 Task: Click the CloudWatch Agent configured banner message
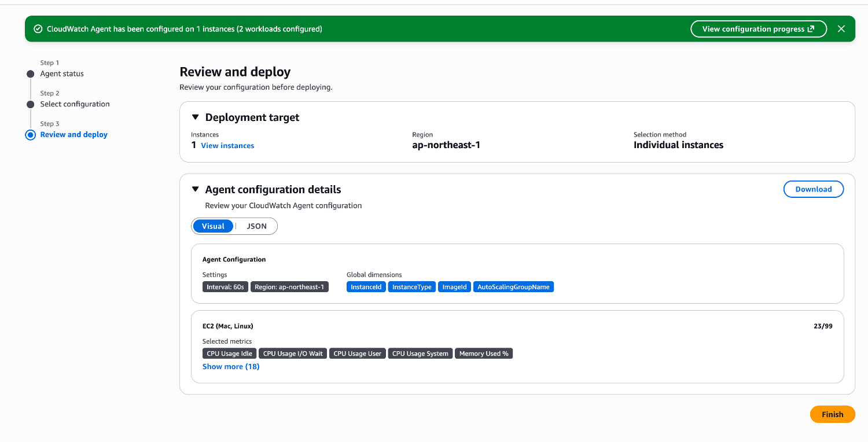point(185,29)
